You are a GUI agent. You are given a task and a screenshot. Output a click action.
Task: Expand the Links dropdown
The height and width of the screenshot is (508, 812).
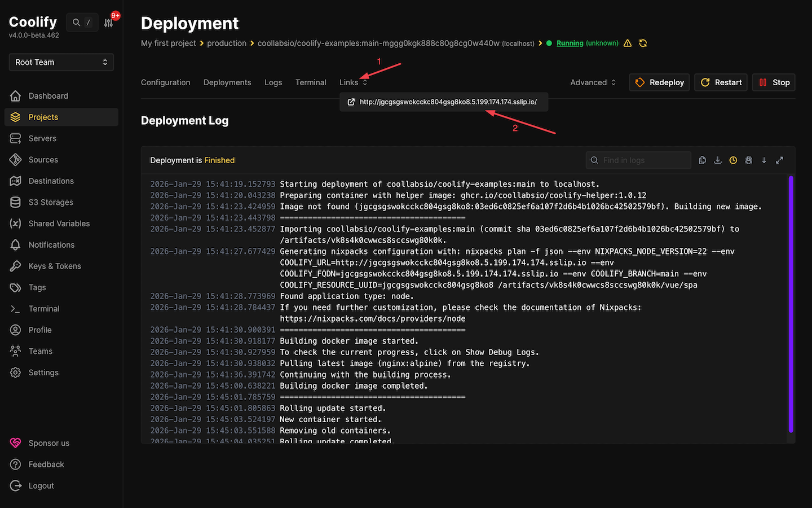click(352, 82)
